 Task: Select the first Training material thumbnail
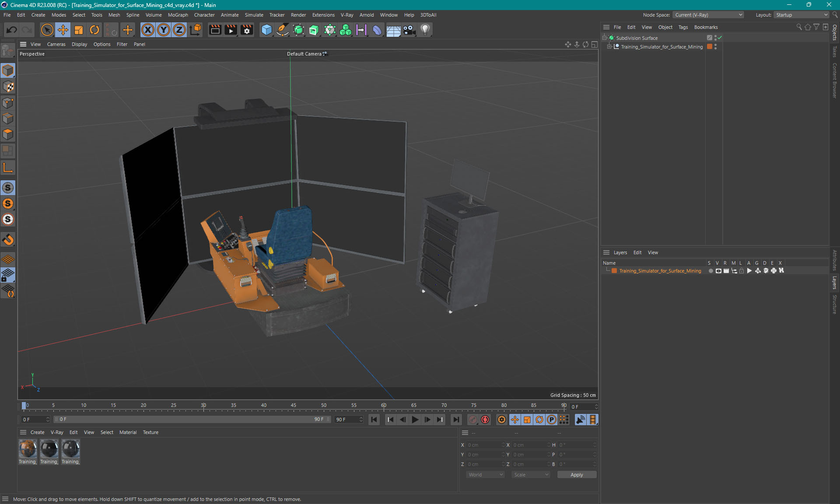pos(28,449)
